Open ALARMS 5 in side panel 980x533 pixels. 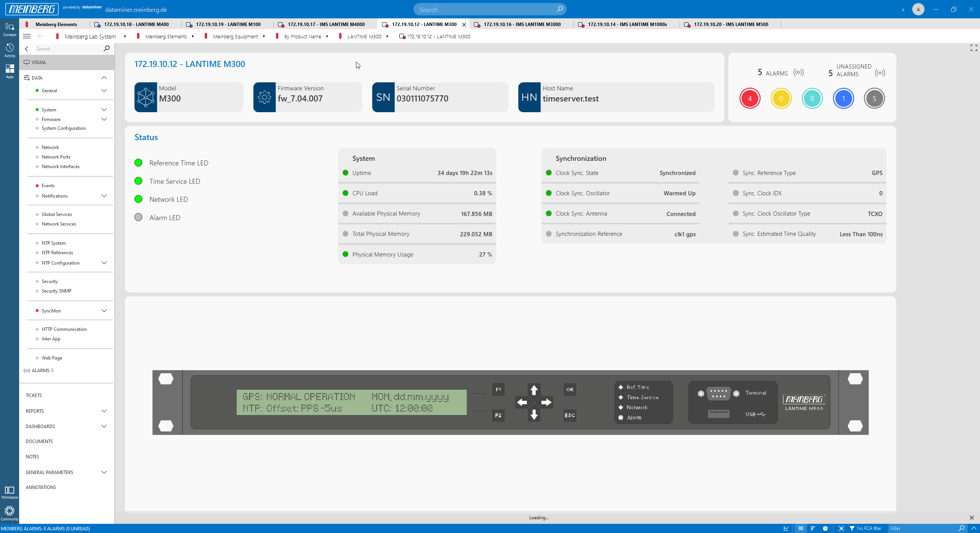[42, 371]
